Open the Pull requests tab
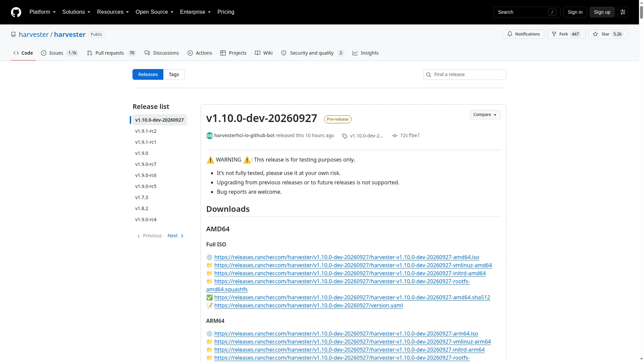The height and width of the screenshot is (362, 644). [111, 53]
